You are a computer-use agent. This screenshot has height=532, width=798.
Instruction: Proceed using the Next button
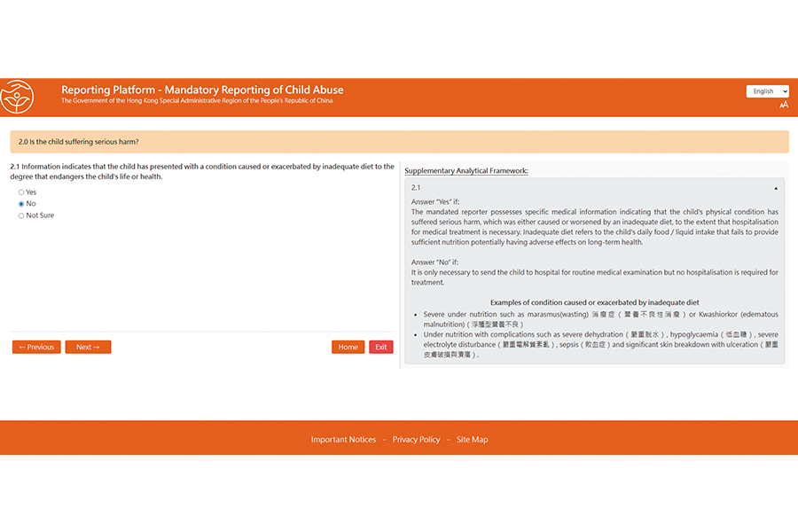click(88, 347)
